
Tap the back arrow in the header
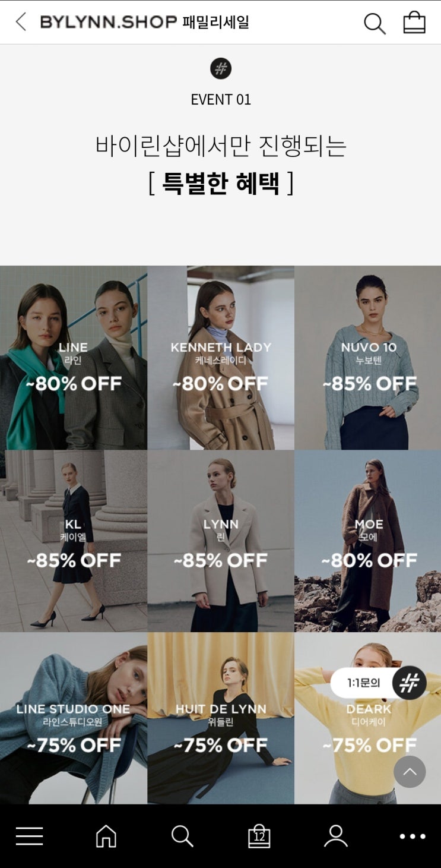click(21, 23)
